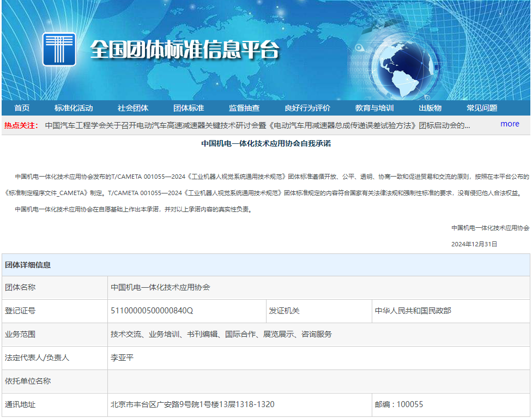Select the registration number 51100000500000840Q
This screenshot has height=418, width=532.
click(152, 311)
